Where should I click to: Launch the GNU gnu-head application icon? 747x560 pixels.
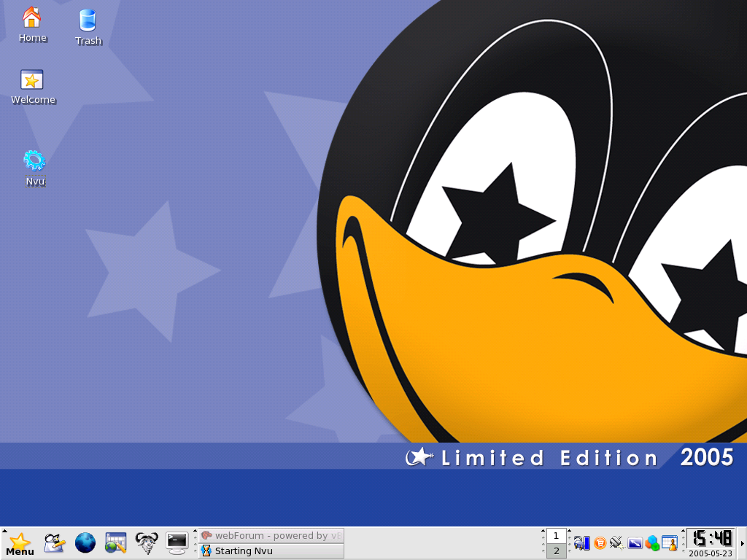point(147,542)
